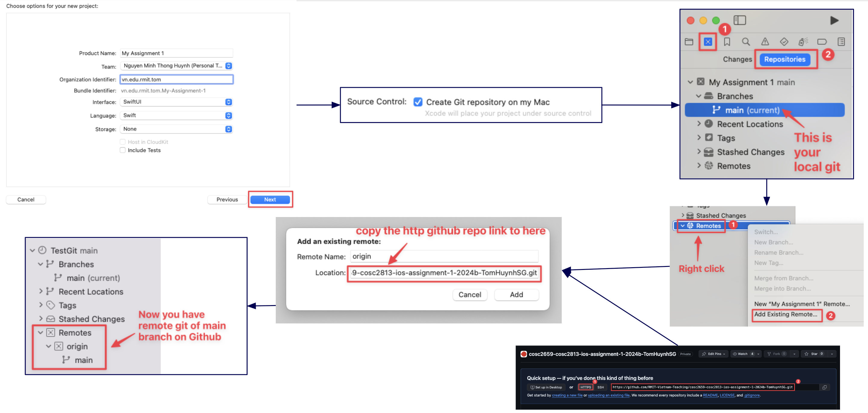Open the Project navigator folder icon
The height and width of the screenshot is (413, 868).
coord(688,41)
